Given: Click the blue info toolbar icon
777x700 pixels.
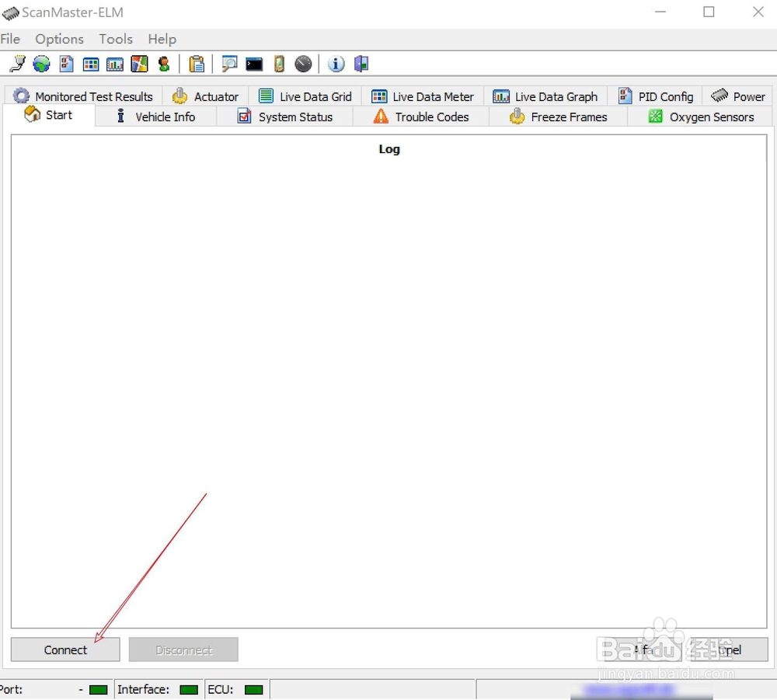Looking at the screenshot, I should (336, 64).
